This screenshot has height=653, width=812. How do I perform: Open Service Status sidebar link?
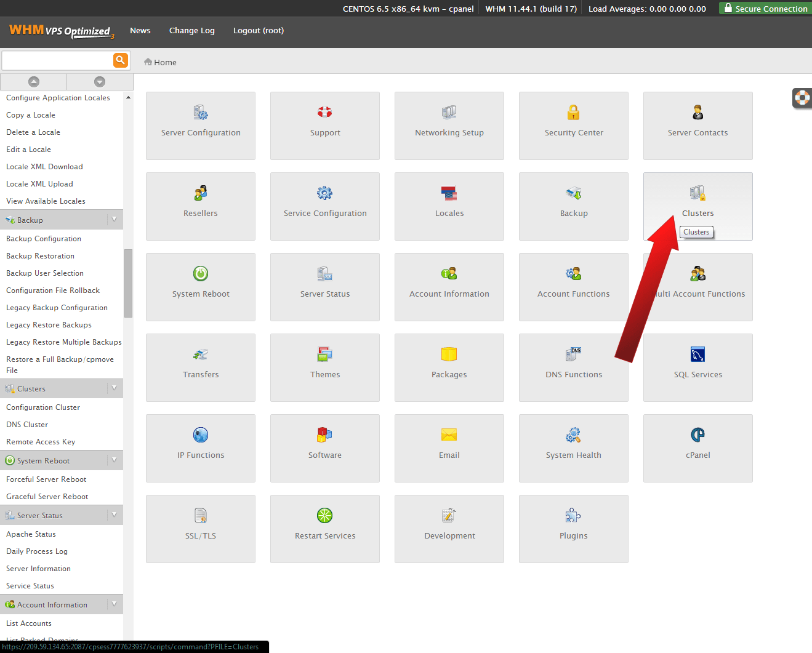30,585
